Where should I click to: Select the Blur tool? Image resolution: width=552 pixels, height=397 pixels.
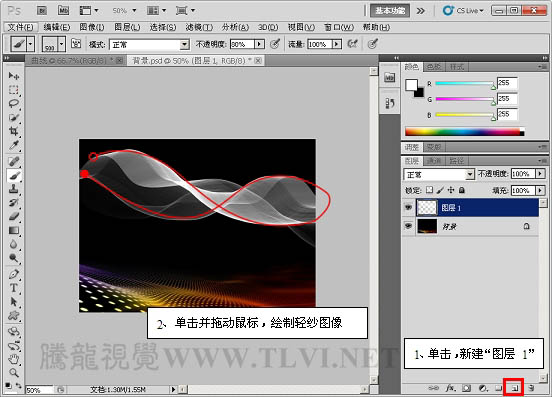tap(14, 244)
